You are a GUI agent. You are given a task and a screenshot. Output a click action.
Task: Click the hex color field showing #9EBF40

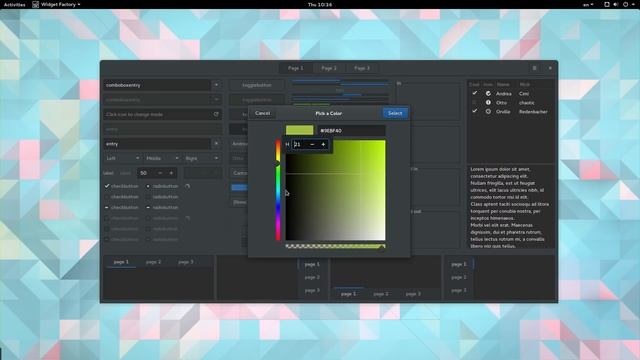(x=351, y=131)
